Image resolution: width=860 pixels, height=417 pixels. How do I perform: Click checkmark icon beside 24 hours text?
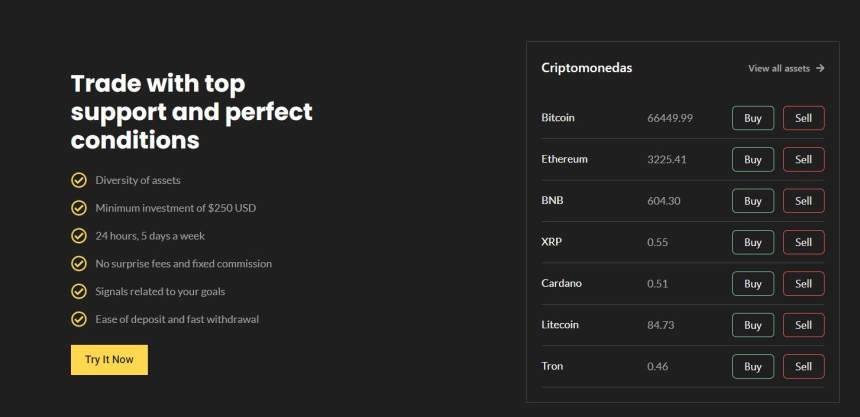click(78, 236)
